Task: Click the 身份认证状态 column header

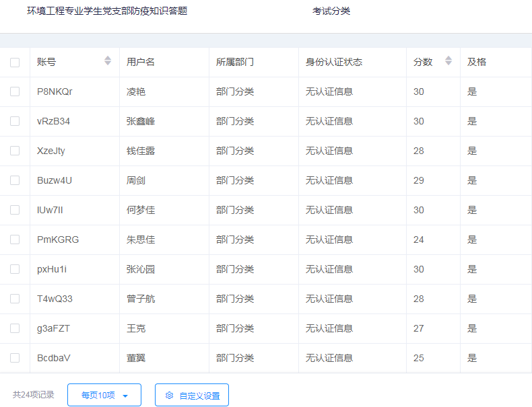Action: 333,62
